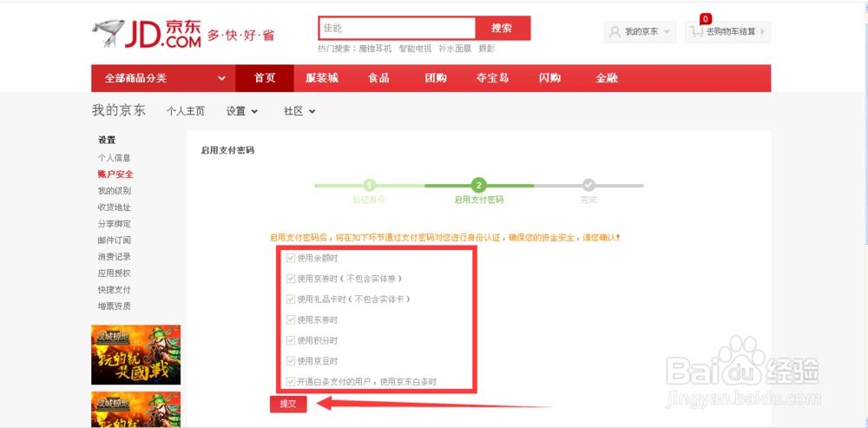The image size is (868, 428).
Task: Open 收货地址 in settings sidebar
Action: [x=115, y=207]
